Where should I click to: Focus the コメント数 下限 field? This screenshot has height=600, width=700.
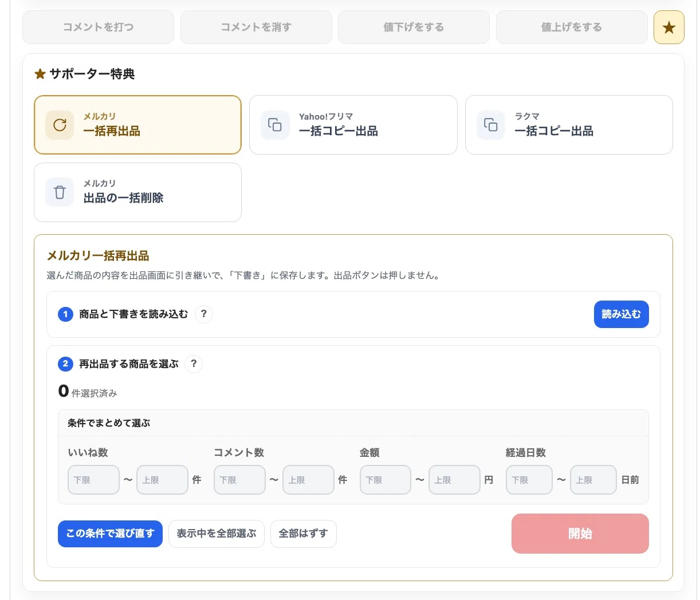[x=239, y=480]
